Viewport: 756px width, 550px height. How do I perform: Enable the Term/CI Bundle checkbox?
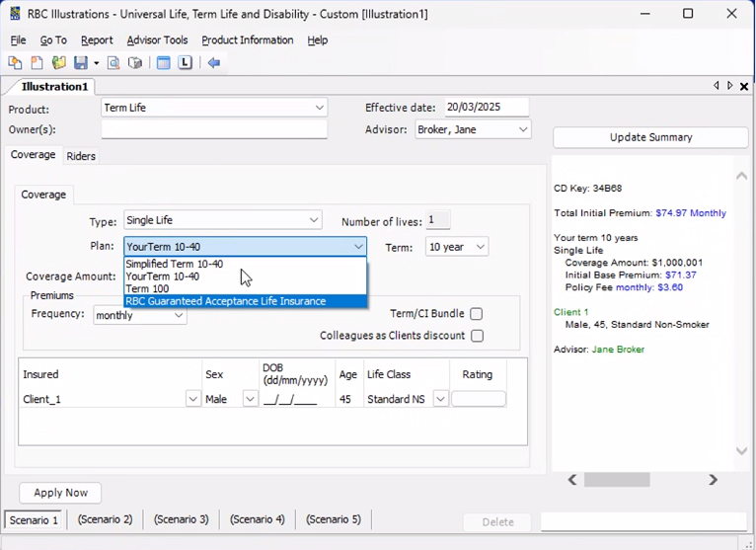tap(476, 314)
